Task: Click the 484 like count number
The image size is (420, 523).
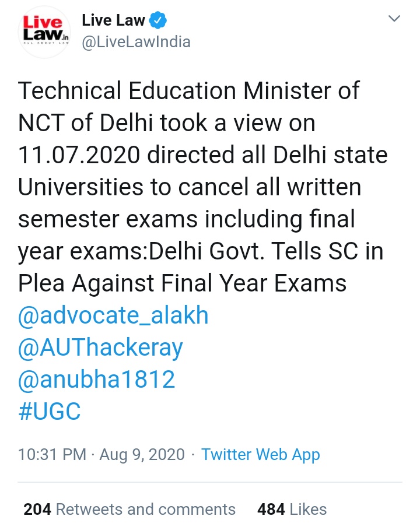Action: pyautogui.click(x=271, y=509)
